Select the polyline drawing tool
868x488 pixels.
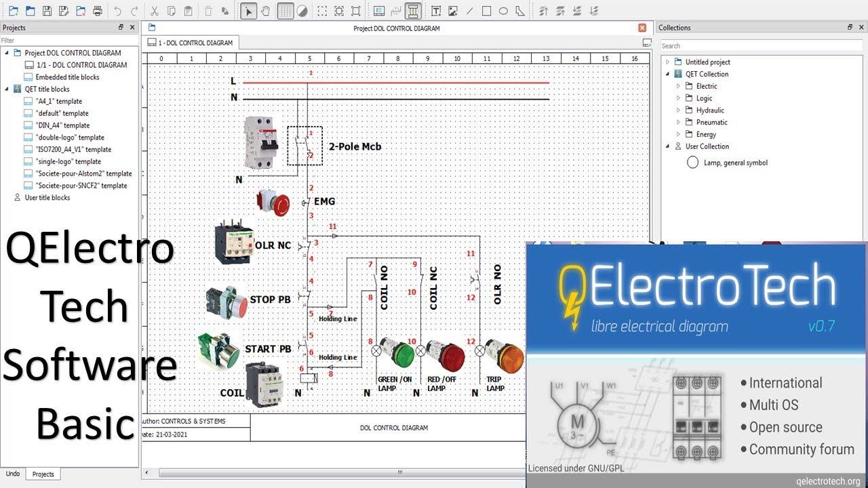coord(520,11)
